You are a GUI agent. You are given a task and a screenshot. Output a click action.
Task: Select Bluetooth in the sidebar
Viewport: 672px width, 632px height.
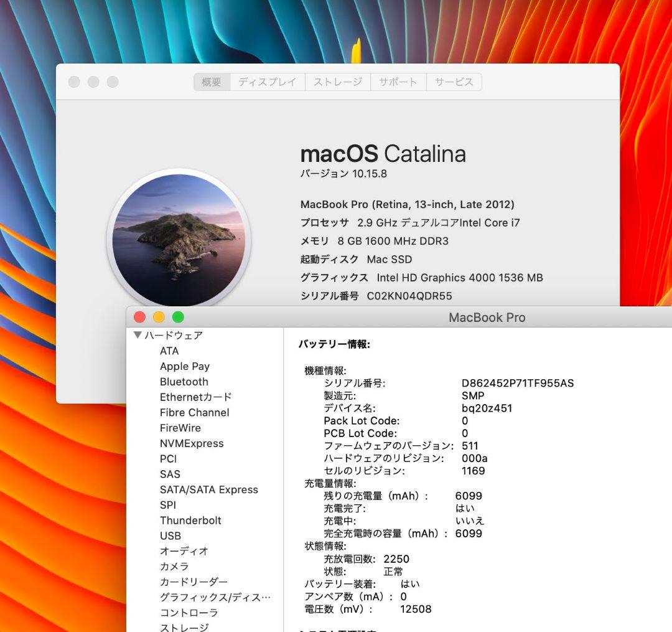click(x=184, y=382)
